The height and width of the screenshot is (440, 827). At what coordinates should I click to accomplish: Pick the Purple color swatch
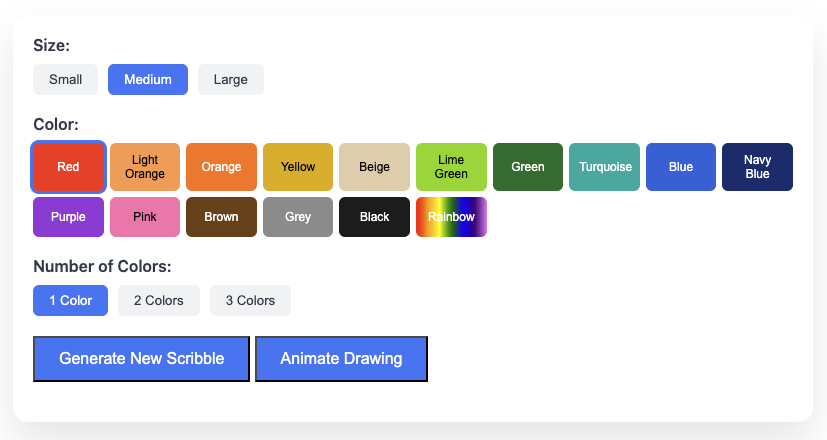68,217
